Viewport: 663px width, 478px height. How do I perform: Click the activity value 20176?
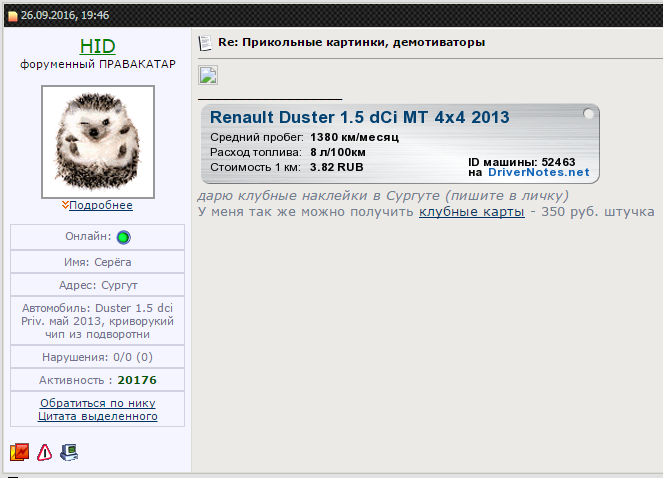coord(137,380)
